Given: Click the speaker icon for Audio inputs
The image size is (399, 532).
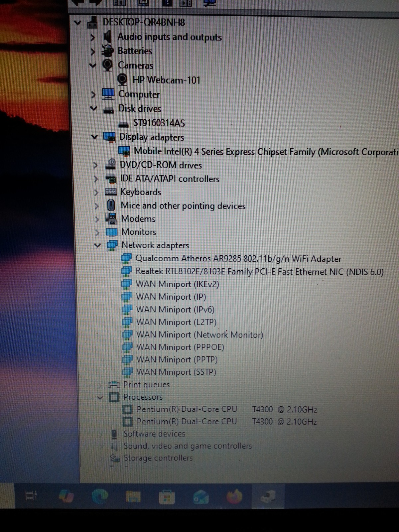Looking at the screenshot, I should coord(107,37).
